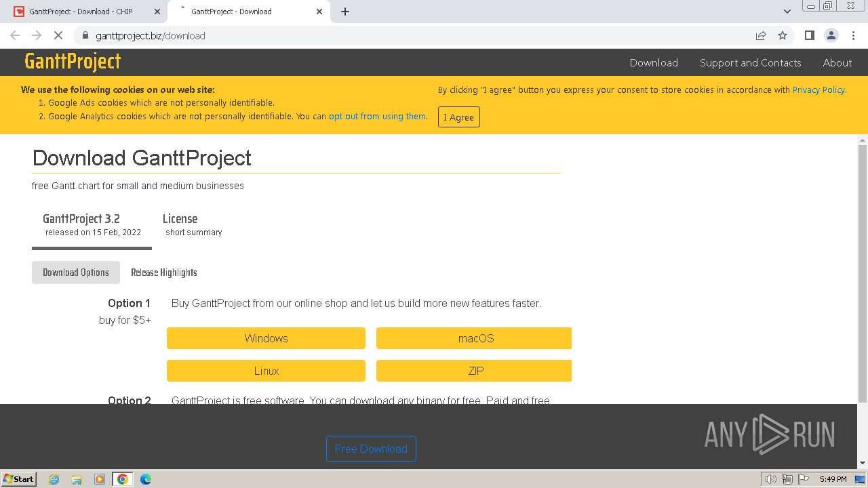The width and height of the screenshot is (868, 488).
Task: Click the buy for $5+ text
Action: pos(125,320)
